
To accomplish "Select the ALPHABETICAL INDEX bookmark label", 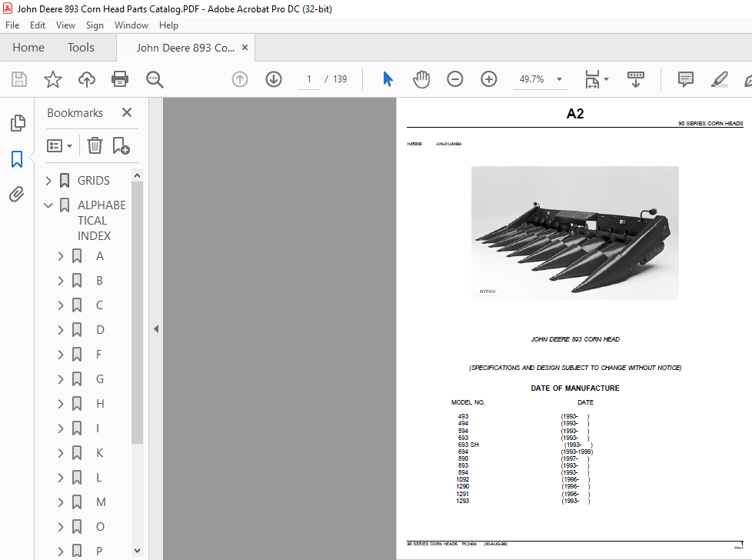I will [101, 220].
